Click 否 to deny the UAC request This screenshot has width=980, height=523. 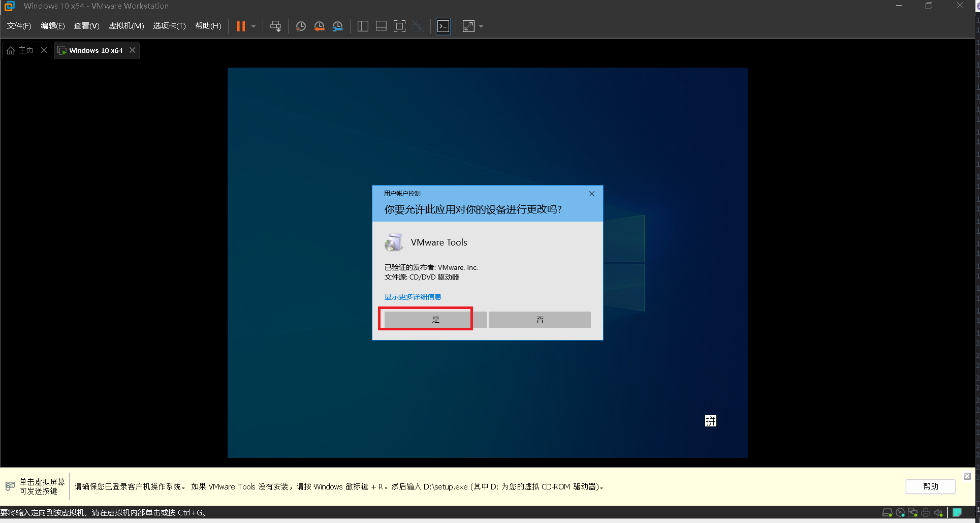pyautogui.click(x=540, y=320)
